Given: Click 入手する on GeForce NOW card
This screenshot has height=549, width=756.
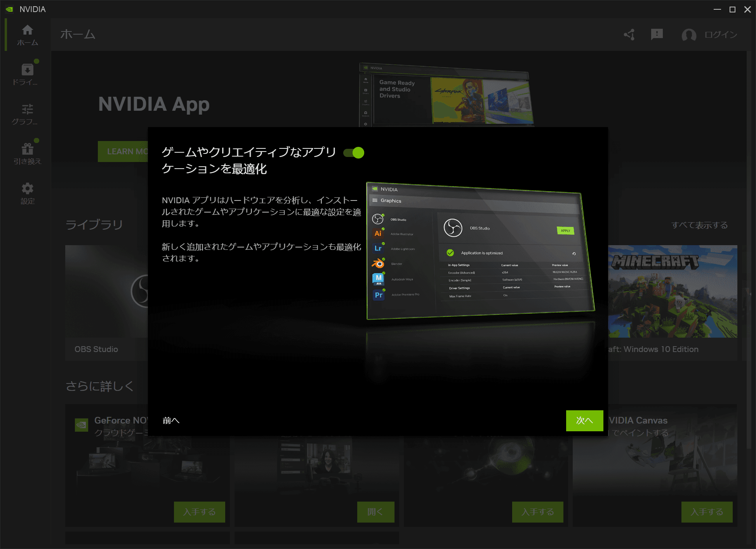Looking at the screenshot, I should point(199,512).
